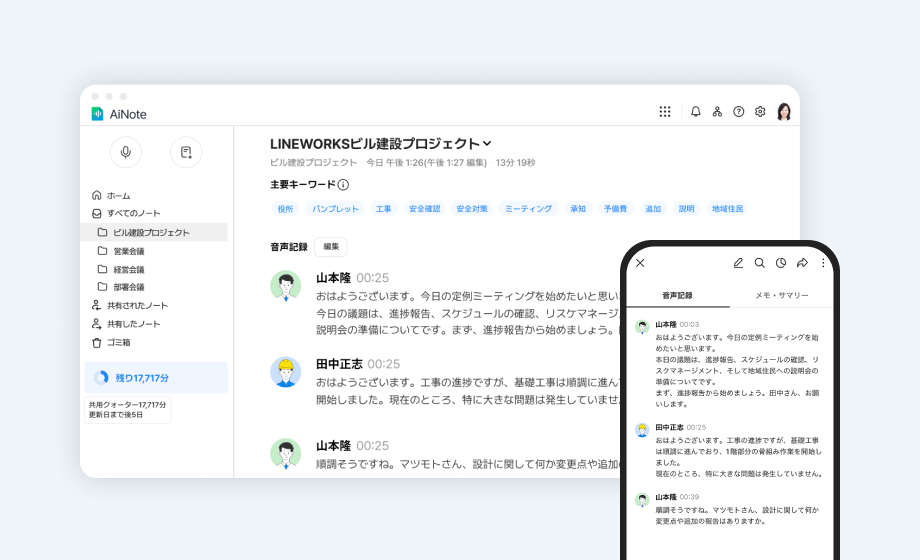Viewport: 920px width, 560px height.
Task: Open the apps grid menu
Action: coord(665,112)
